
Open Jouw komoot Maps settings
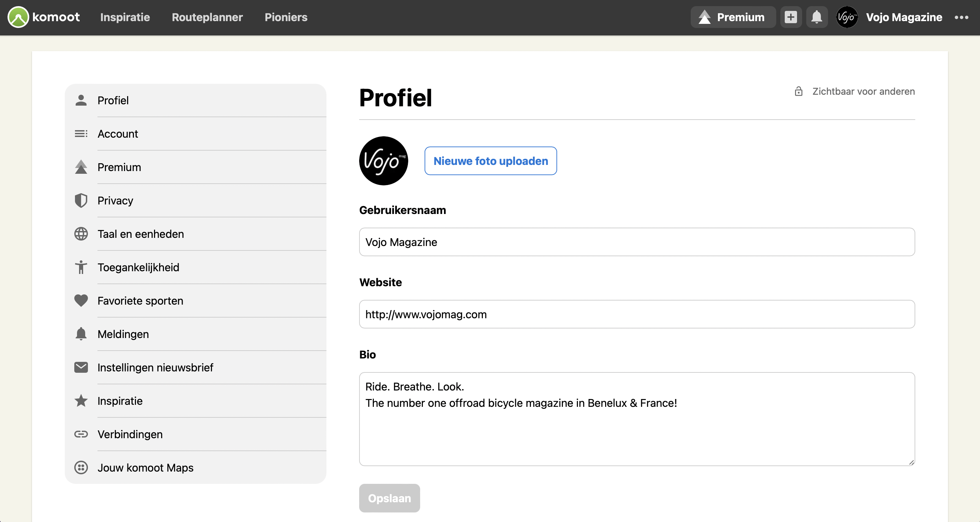pyautogui.click(x=196, y=467)
